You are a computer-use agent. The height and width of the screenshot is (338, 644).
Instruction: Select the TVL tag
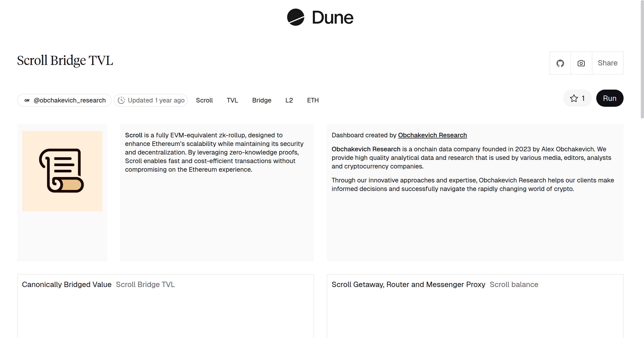pyautogui.click(x=232, y=100)
